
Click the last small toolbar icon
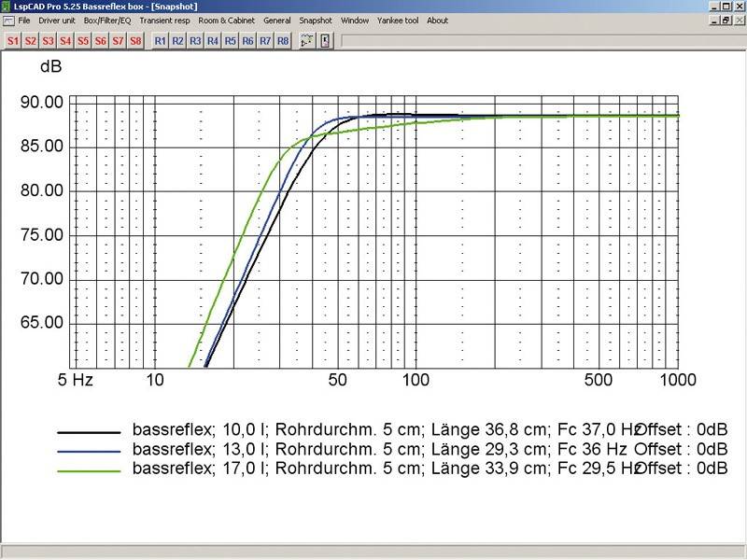pos(325,41)
